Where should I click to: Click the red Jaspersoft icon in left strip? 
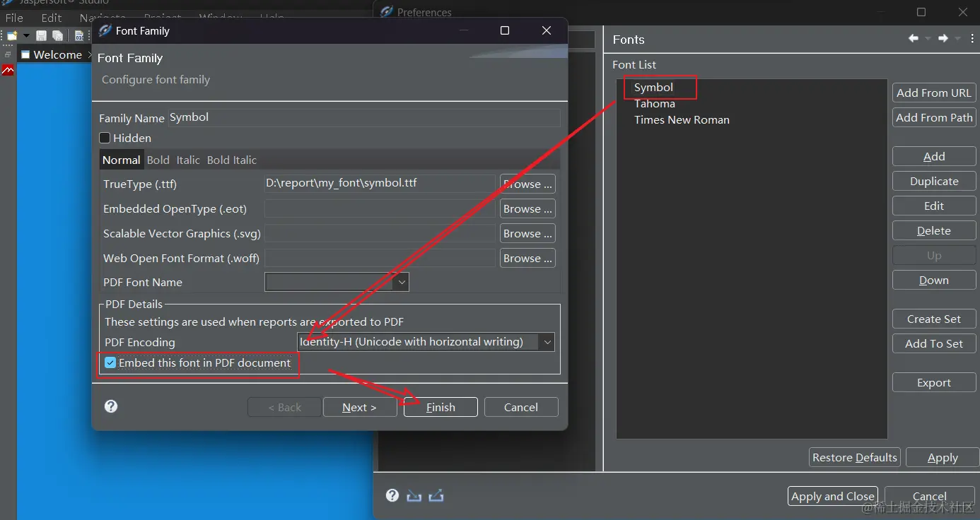pos(8,71)
